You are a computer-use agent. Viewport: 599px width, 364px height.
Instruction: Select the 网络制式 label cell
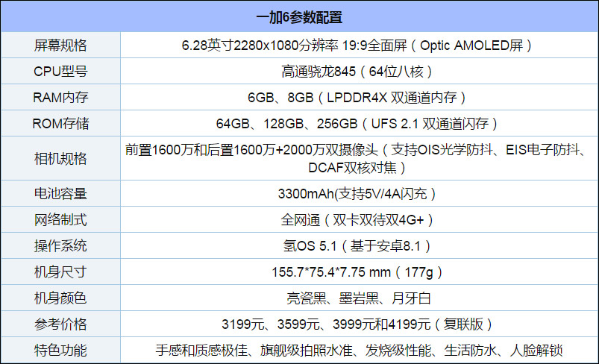pos(60,219)
